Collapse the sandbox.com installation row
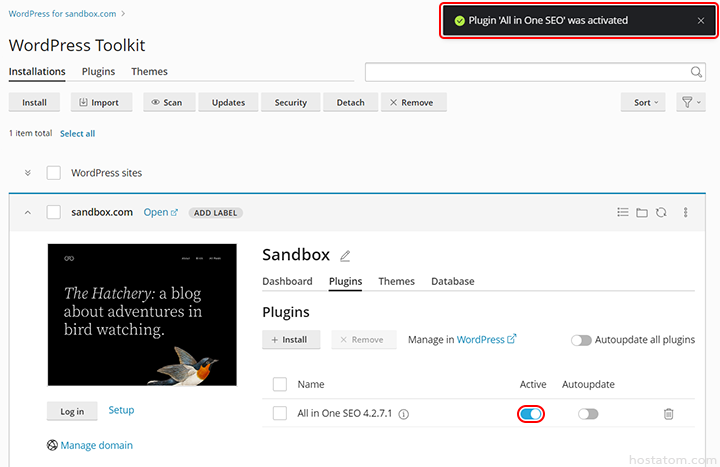 pos(27,212)
